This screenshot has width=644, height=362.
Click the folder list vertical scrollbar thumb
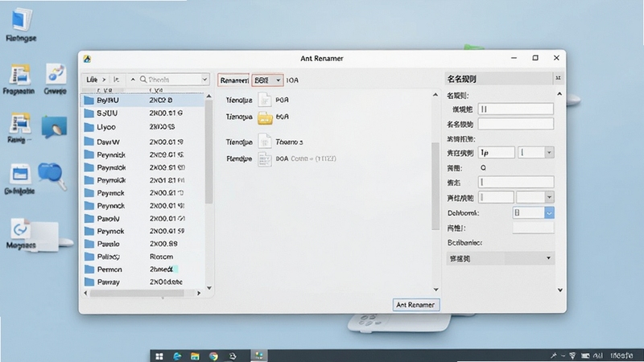point(209,152)
